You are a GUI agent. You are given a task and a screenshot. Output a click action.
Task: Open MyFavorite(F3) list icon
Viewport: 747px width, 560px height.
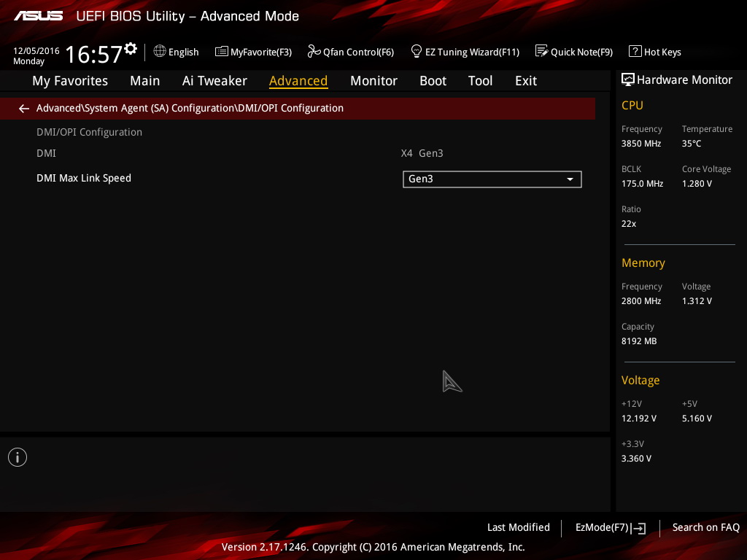[x=222, y=51]
